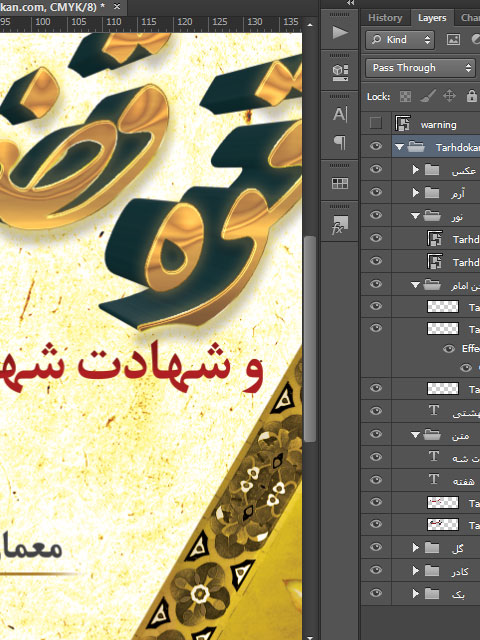This screenshot has width=480, height=640.
Task: Expand the عکس group triangle
Action: tap(416, 170)
